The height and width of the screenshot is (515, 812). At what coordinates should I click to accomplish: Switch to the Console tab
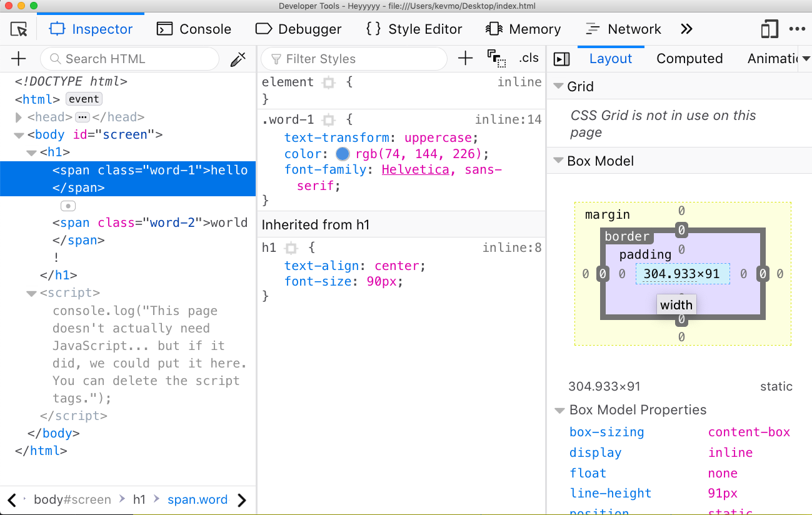pos(194,29)
